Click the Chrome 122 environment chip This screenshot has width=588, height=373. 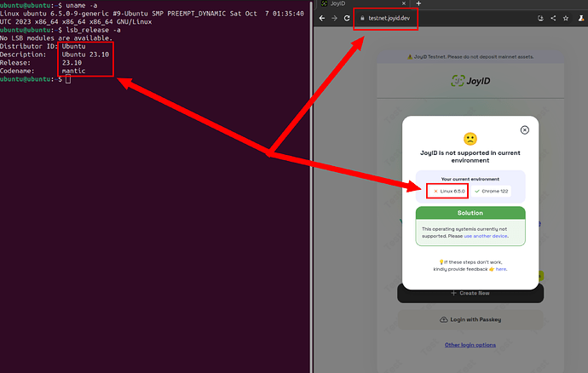pyautogui.click(x=491, y=192)
